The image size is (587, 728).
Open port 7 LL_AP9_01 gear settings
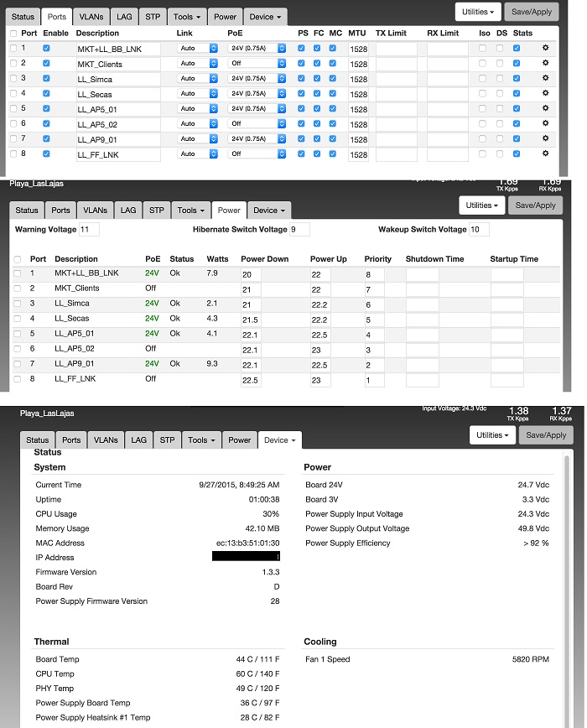click(x=546, y=138)
